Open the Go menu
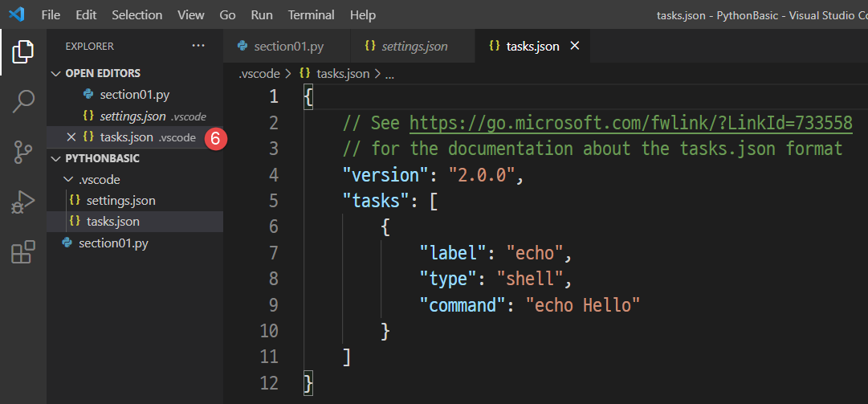 [227, 15]
